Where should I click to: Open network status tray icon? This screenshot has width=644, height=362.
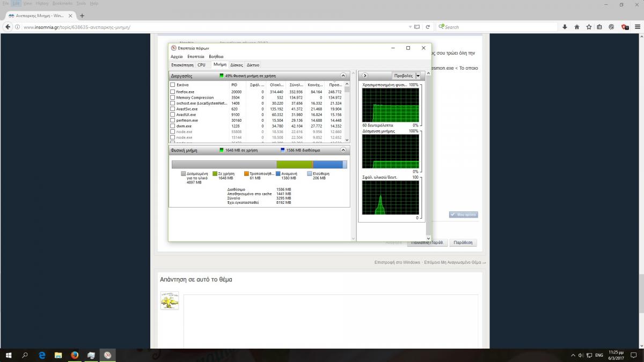tap(589, 355)
